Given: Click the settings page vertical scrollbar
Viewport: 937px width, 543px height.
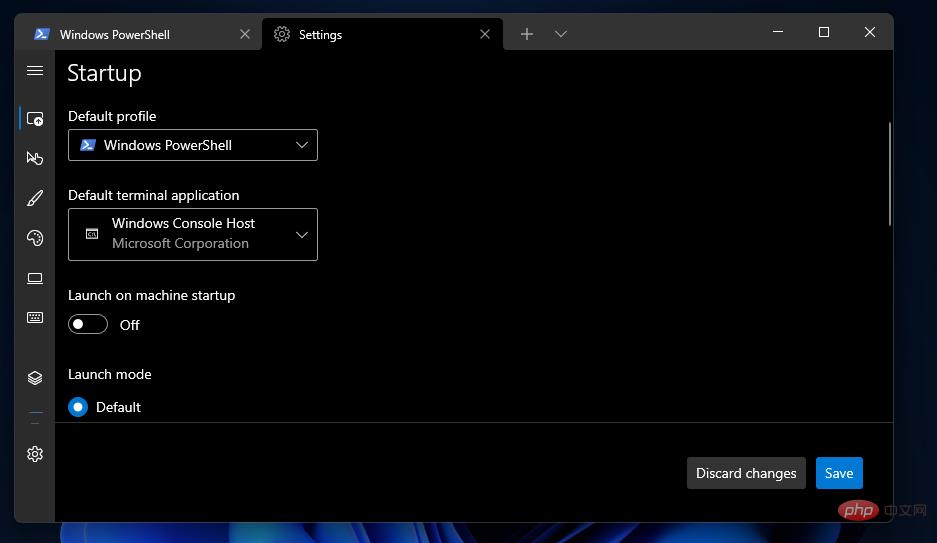Looking at the screenshot, I should pyautogui.click(x=890, y=174).
